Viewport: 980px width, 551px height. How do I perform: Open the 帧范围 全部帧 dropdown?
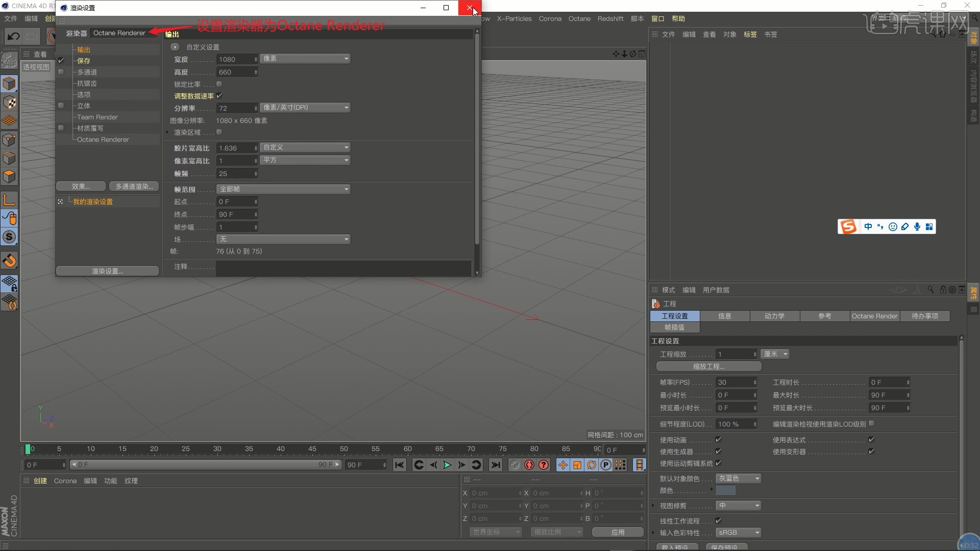tap(283, 189)
